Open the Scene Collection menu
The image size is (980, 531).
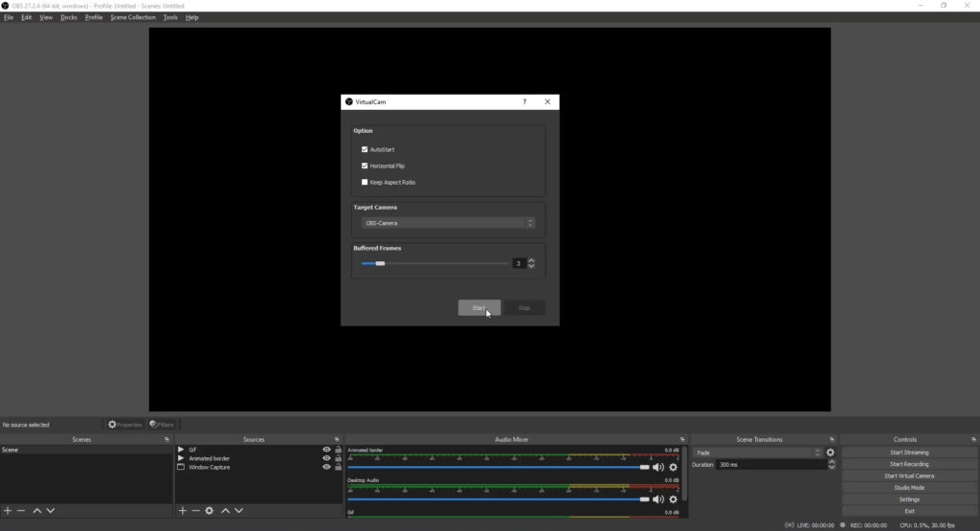click(133, 17)
